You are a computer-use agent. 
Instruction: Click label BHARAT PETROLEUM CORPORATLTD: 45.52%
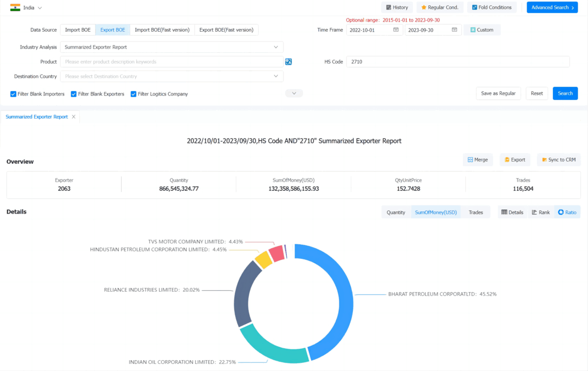442,294
